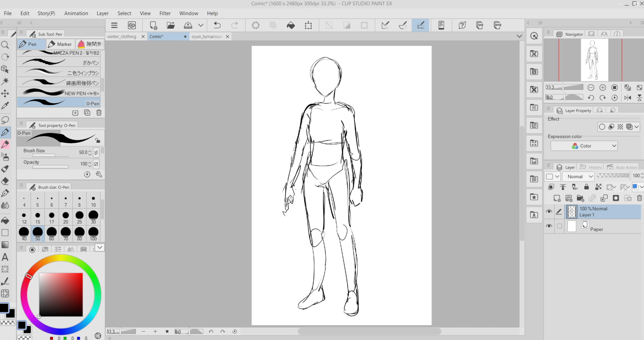Switch to the winter_clothing tab
The image size is (644, 340).
122,37
